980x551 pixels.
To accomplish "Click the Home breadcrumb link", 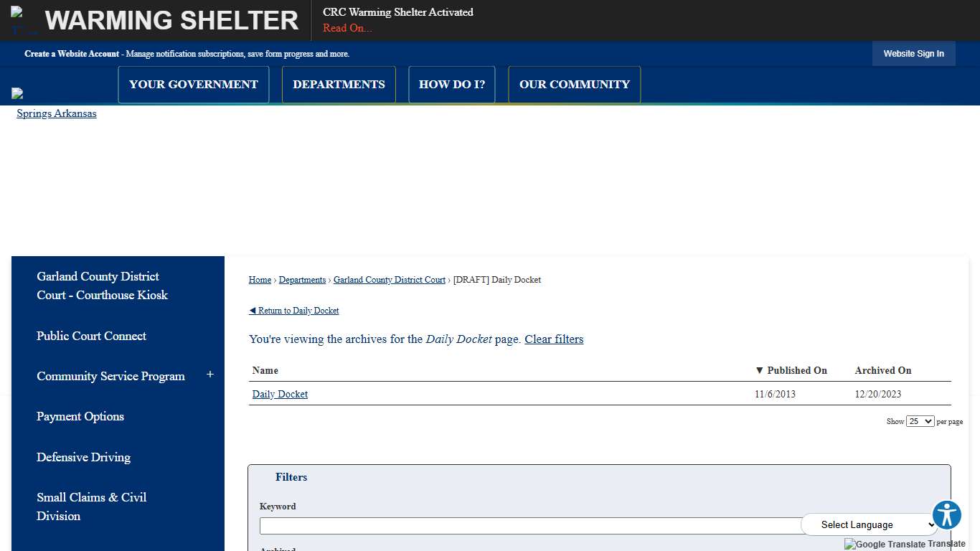I will (260, 280).
